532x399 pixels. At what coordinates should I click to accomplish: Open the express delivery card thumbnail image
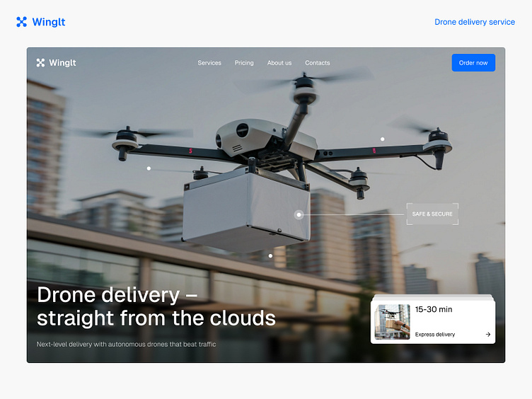point(392,322)
